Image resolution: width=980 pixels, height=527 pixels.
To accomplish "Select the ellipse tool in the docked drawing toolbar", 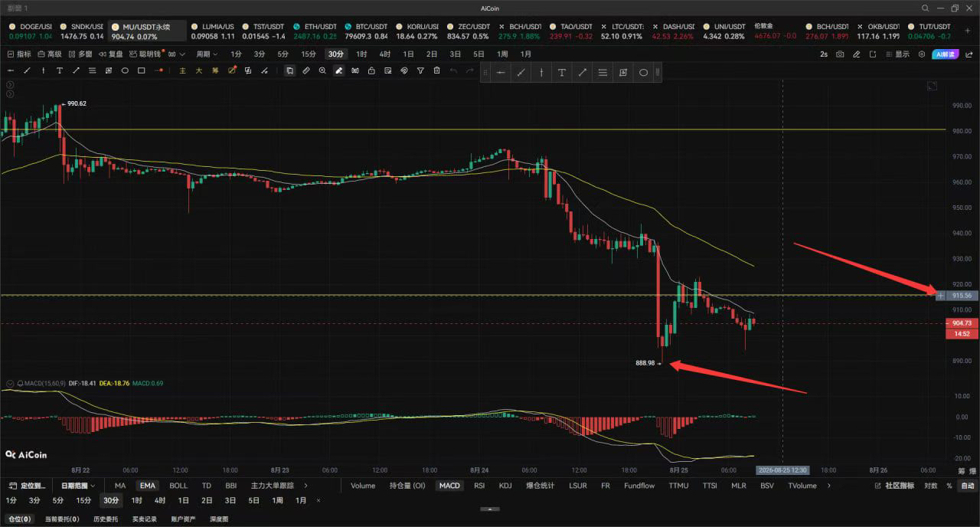I will (x=125, y=70).
